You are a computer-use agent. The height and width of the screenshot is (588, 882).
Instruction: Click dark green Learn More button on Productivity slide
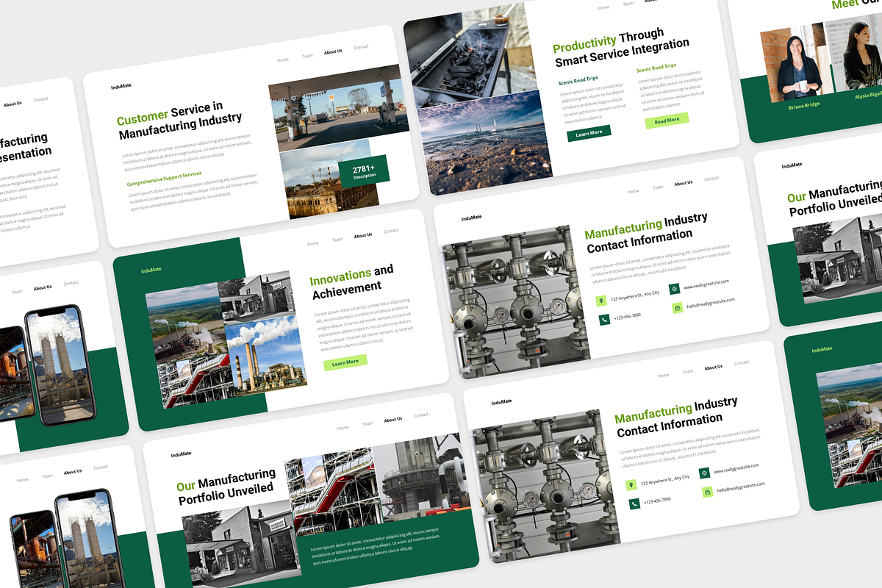[589, 133]
